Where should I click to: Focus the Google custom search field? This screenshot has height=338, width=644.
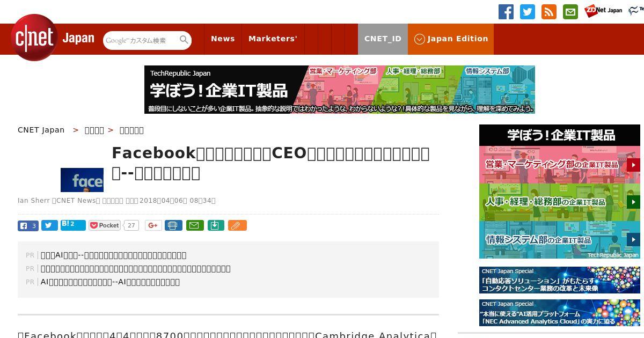(141, 40)
